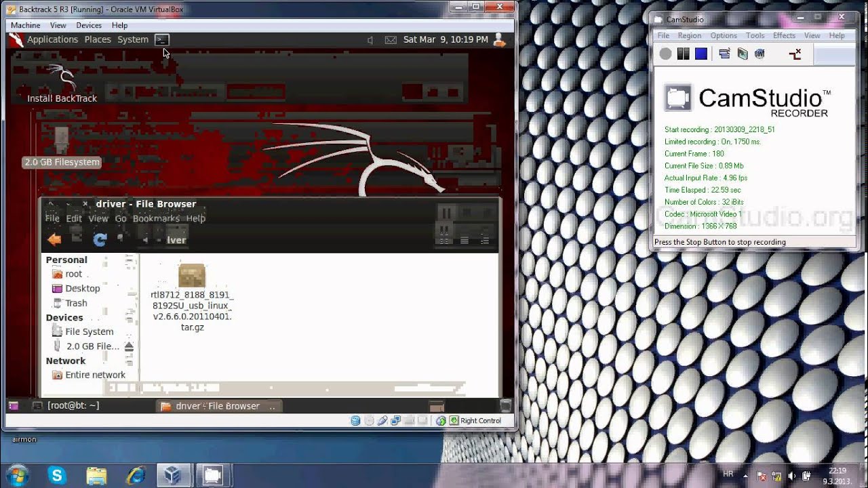Open Windows Start menu
Screen dimensions: 868x488
click(16, 474)
